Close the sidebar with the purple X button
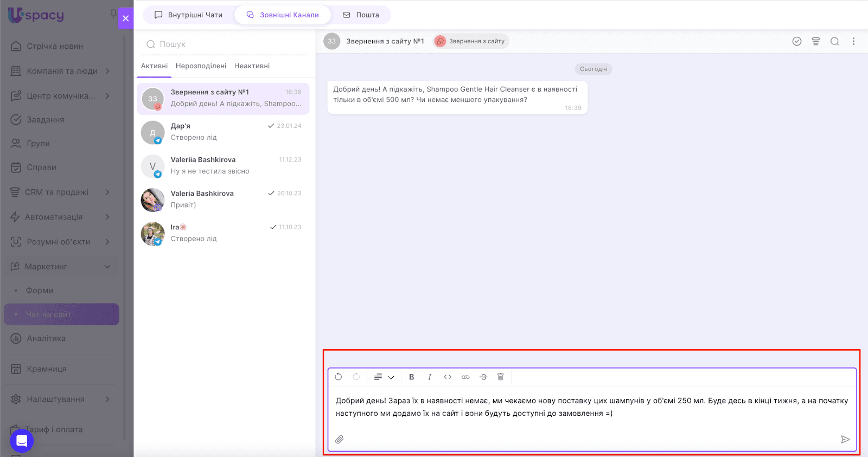868x457 pixels. point(125,18)
